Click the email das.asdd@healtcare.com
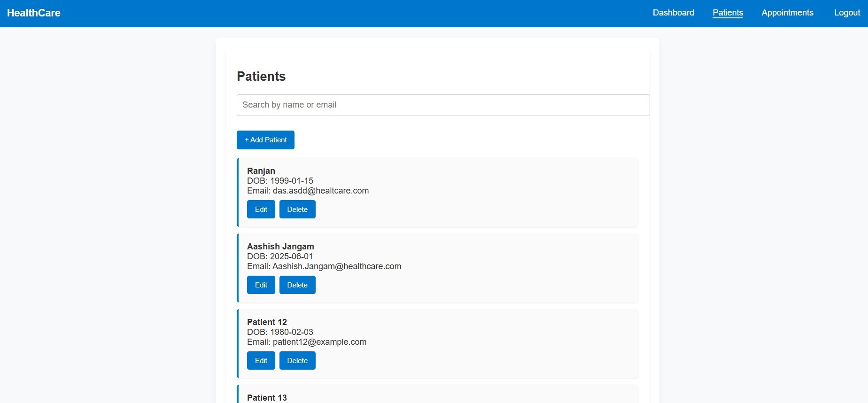 [x=320, y=191]
